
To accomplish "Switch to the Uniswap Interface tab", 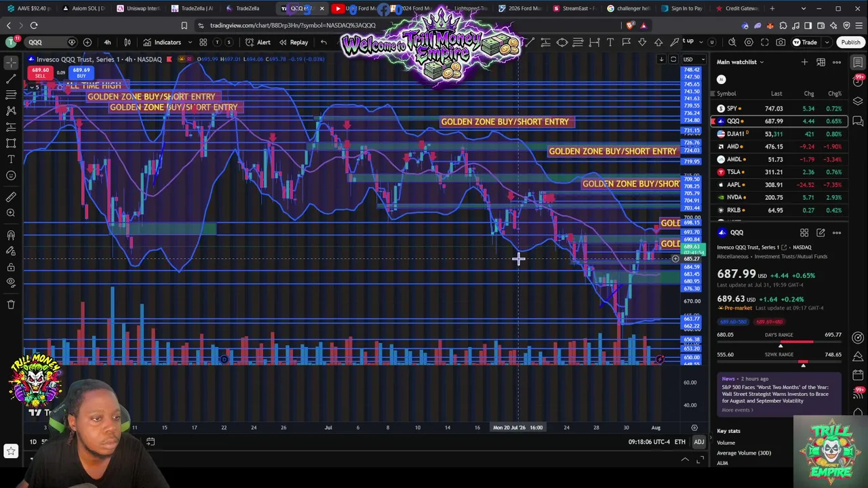I will click(138, 8).
